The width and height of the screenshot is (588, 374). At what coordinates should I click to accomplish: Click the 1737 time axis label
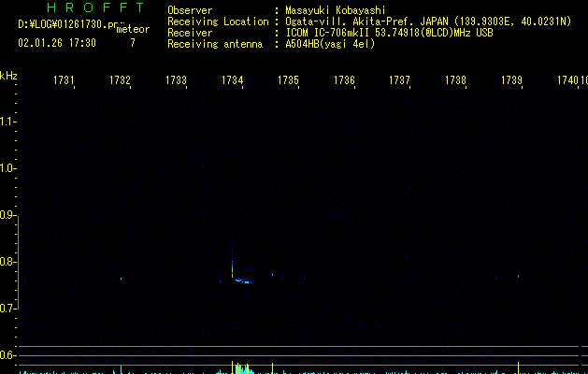(x=399, y=80)
